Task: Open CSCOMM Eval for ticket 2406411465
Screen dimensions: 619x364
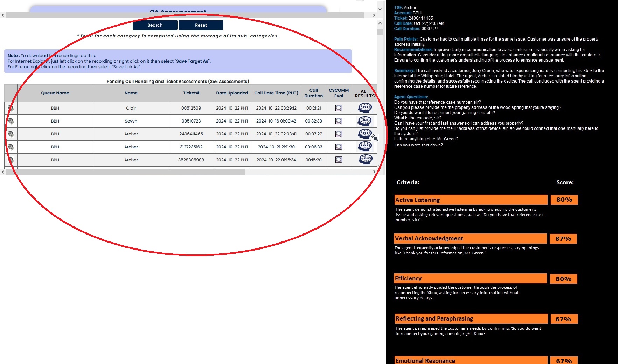Action: tap(339, 134)
